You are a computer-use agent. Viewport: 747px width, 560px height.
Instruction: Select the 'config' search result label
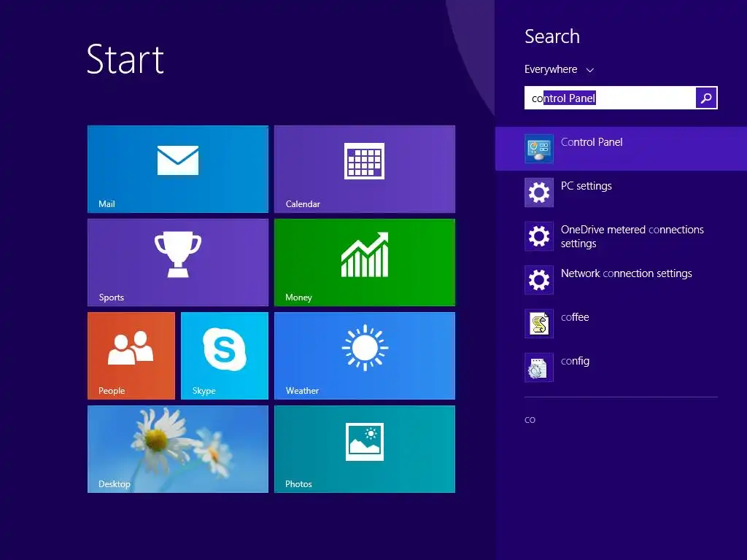575,361
